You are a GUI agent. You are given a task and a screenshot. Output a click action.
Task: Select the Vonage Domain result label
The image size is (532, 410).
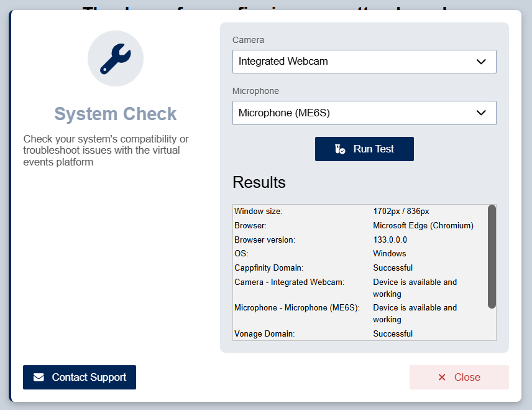pos(264,334)
